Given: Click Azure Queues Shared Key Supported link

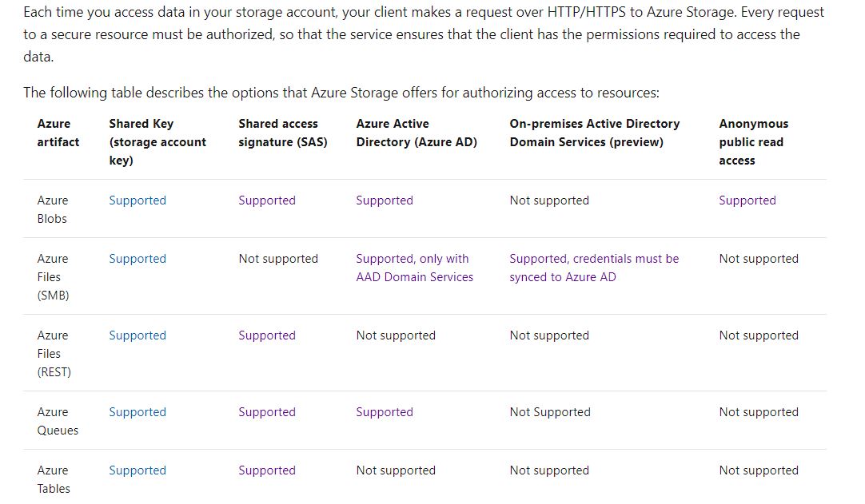Looking at the screenshot, I should 138,412.
